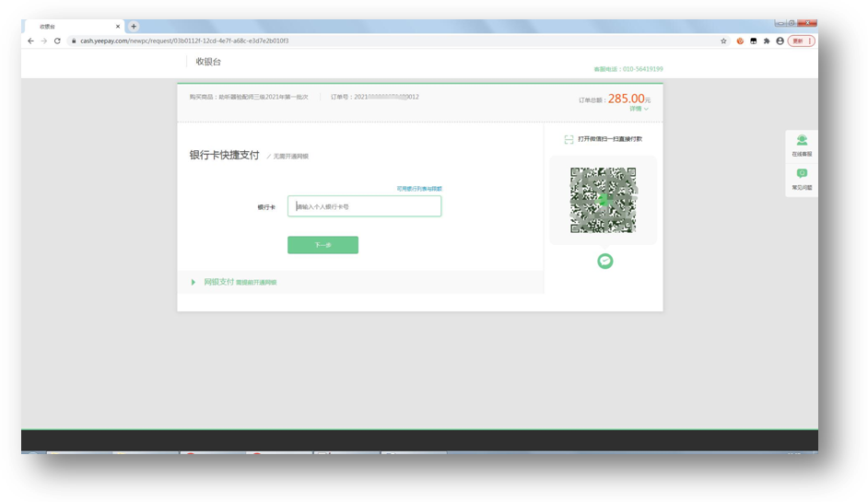Bookmark this page with the star icon
This screenshot has width=868, height=502.
click(x=723, y=41)
